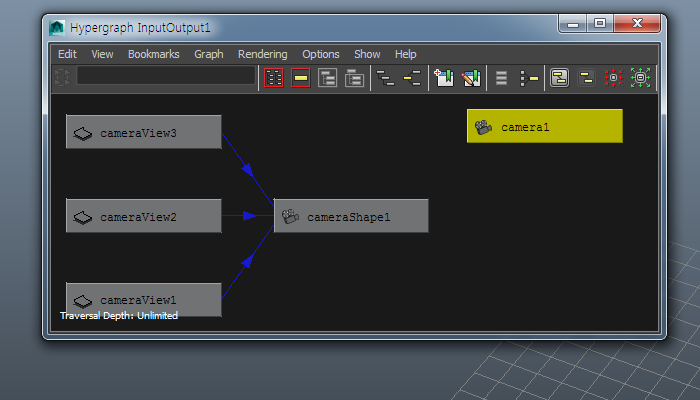Click the Frame Branch toolbar icon
Viewport: 700px width, 400px height.
[x=354, y=78]
